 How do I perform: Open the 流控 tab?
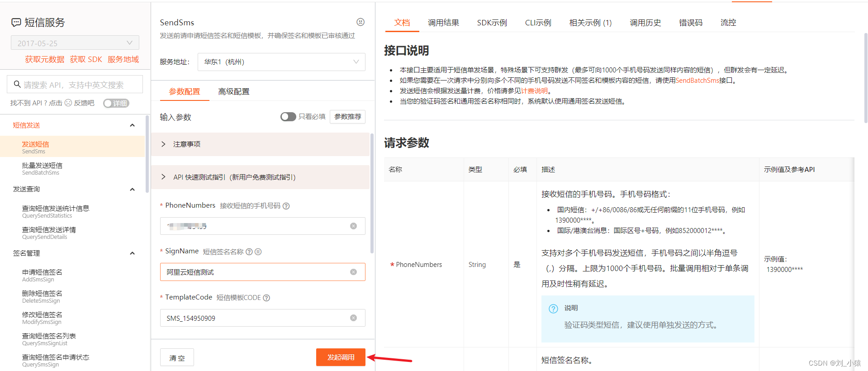[728, 23]
